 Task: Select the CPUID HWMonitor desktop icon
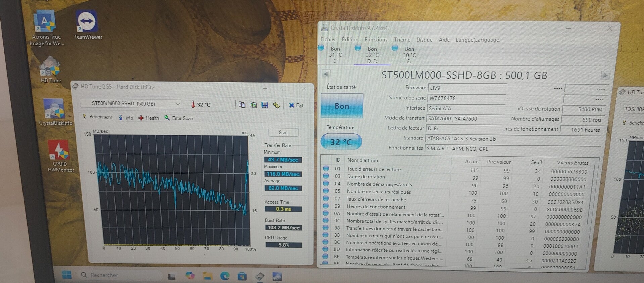click(x=60, y=156)
